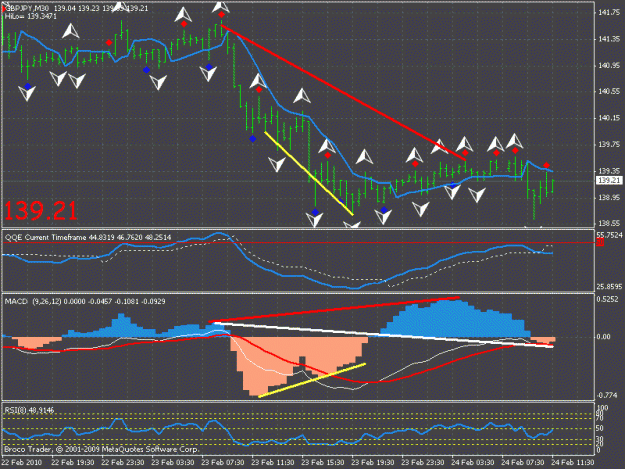625x469 pixels.
Task: Select the red downtrend line on price chart
Action: click(343, 93)
